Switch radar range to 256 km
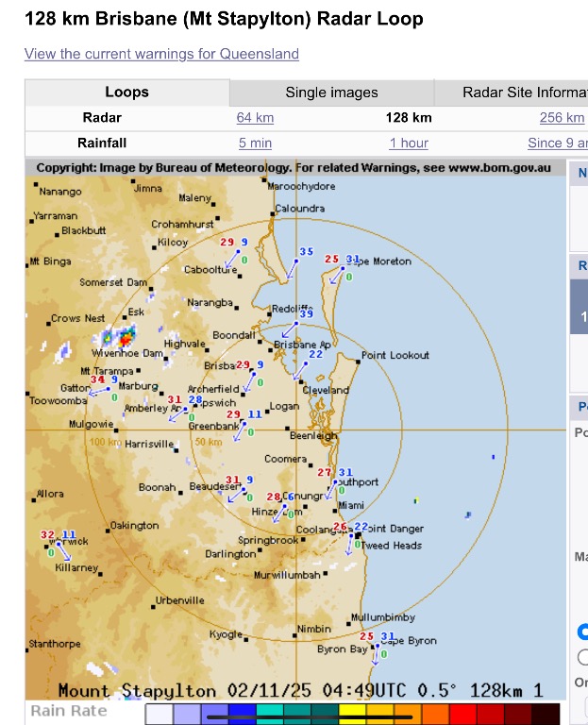The height and width of the screenshot is (725, 588). (x=562, y=118)
